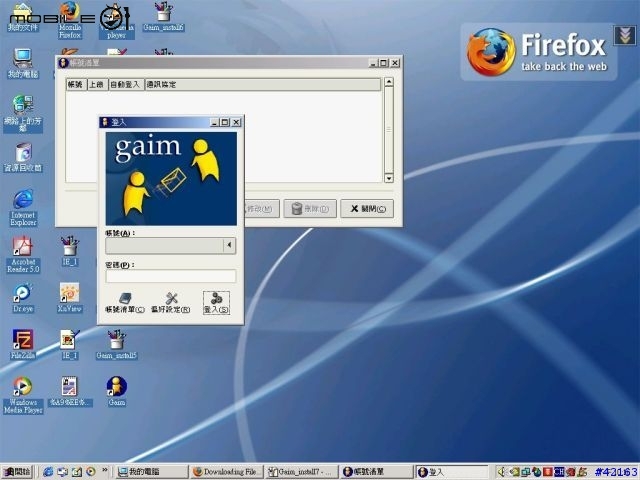Expand the quick launch overflow chevron
Screen dimensions: 640x480
(105, 470)
